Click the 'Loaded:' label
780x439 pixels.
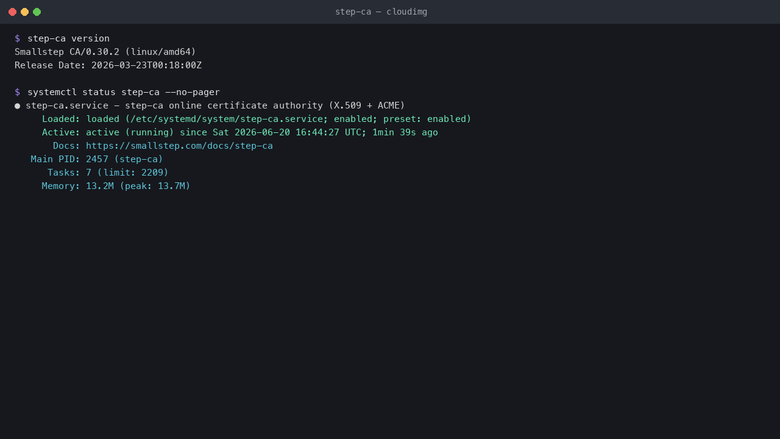tap(61, 119)
